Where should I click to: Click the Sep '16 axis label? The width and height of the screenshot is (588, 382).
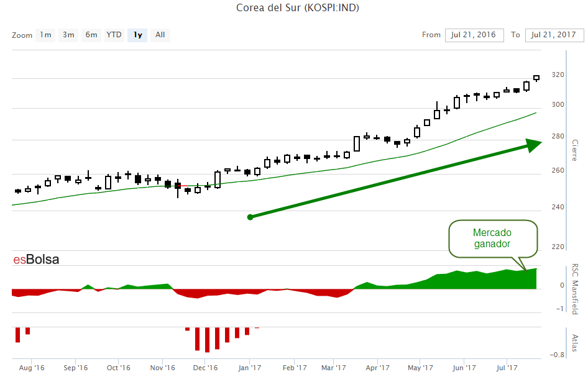pyautogui.click(x=75, y=368)
